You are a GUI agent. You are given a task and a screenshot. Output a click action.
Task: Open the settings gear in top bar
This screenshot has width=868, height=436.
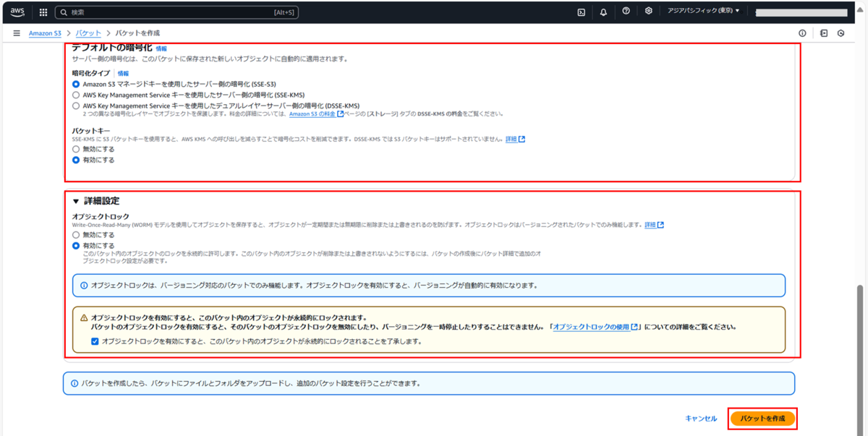(649, 12)
